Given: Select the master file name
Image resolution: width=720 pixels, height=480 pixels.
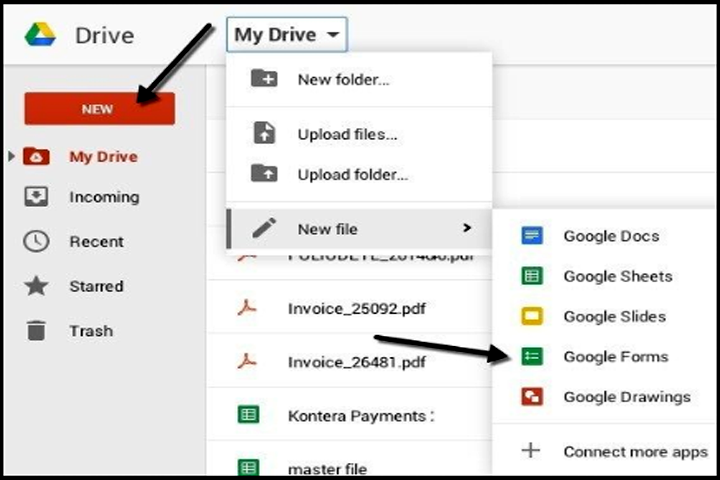Looking at the screenshot, I should click(327, 469).
